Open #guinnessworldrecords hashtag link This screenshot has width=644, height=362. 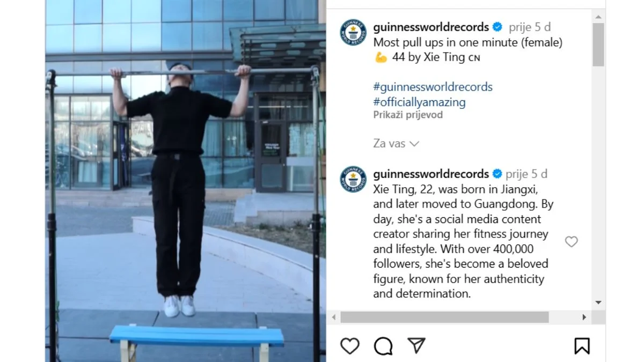[x=433, y=87]
